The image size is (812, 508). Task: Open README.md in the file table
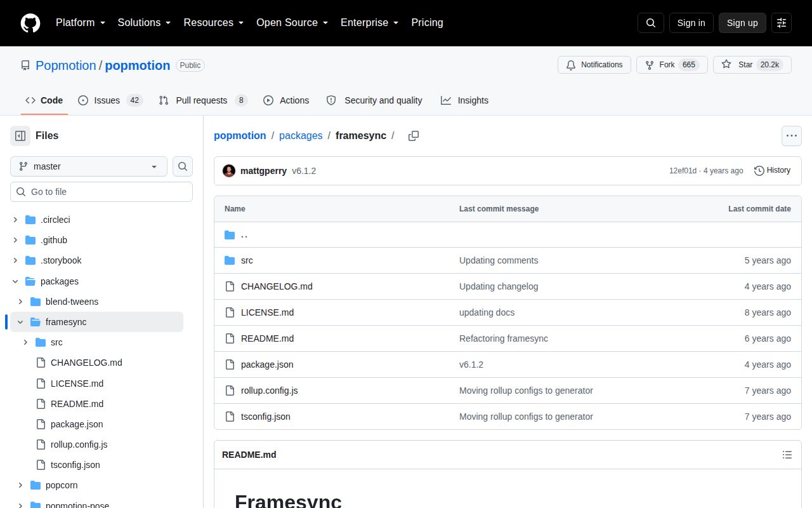(x=267, y=338)
